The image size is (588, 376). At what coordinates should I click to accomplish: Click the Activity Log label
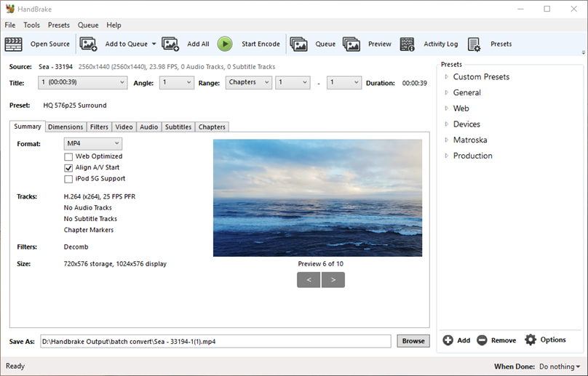click(440, 44)
